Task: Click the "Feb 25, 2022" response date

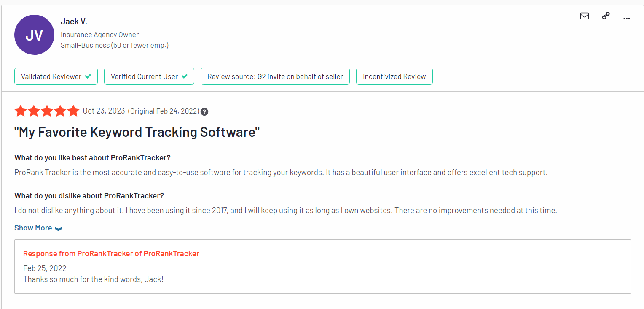Action: point(45,268)
